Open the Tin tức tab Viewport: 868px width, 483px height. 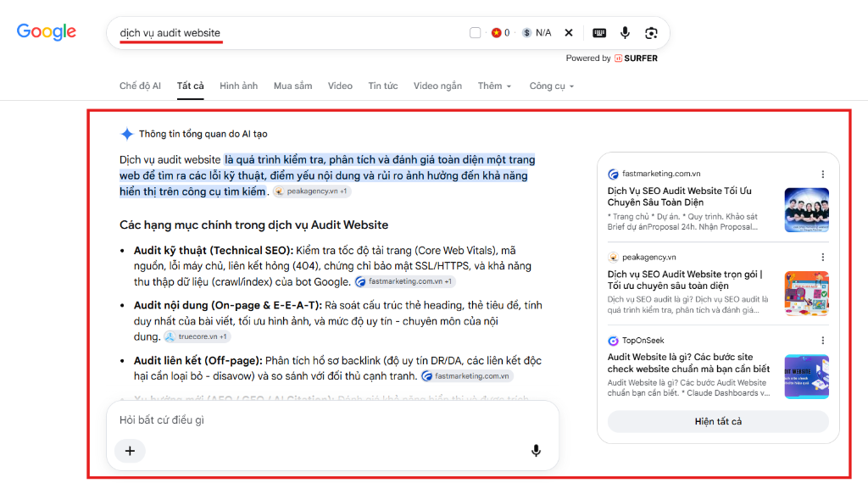click(383, 86)
